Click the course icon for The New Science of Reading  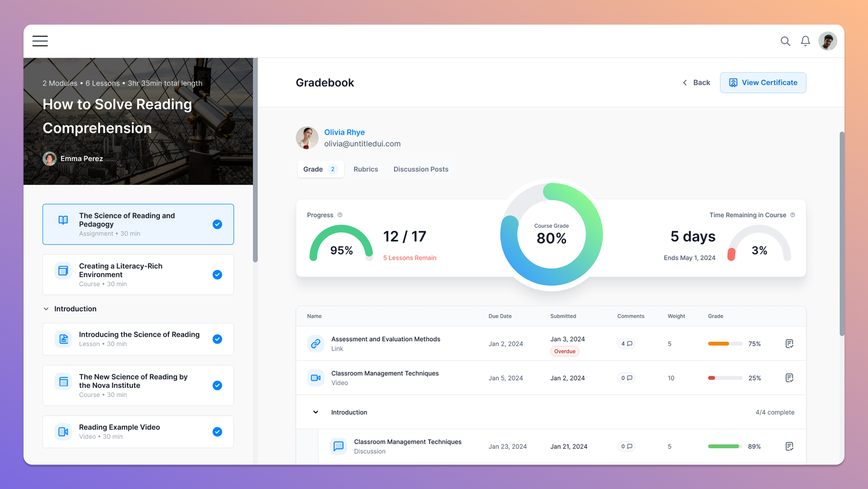63,381
